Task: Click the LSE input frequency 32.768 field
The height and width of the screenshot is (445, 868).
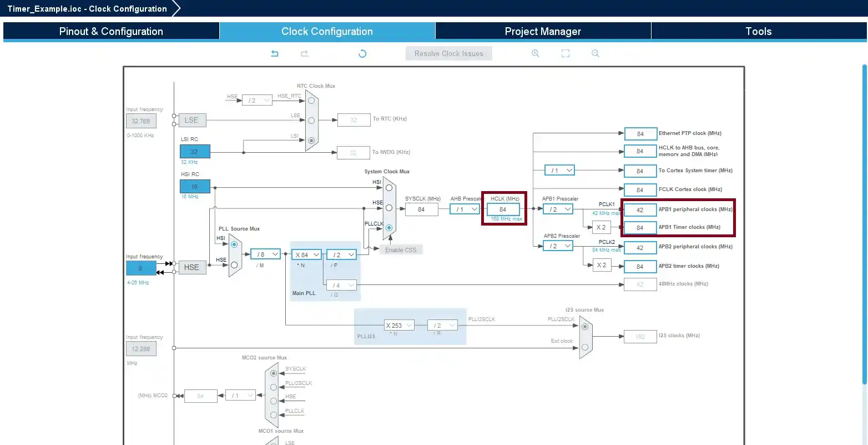Action: pyautogui.click(x=141, y=121)
